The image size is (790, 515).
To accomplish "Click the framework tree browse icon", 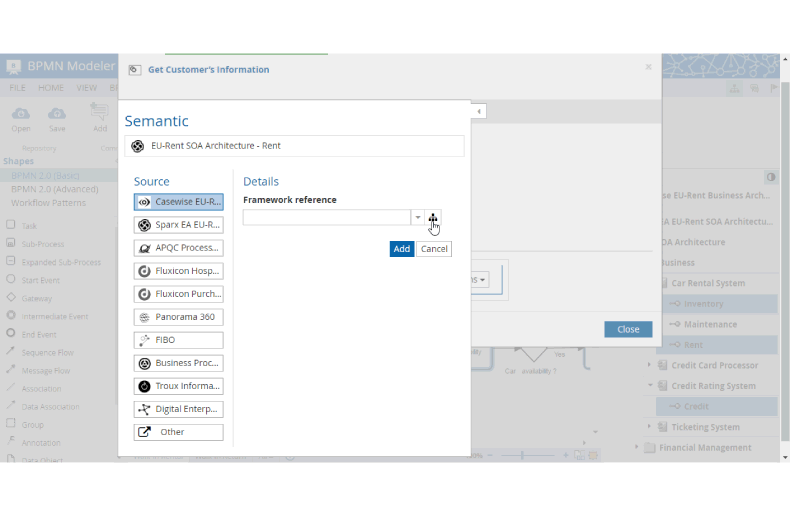I will 433,218.
